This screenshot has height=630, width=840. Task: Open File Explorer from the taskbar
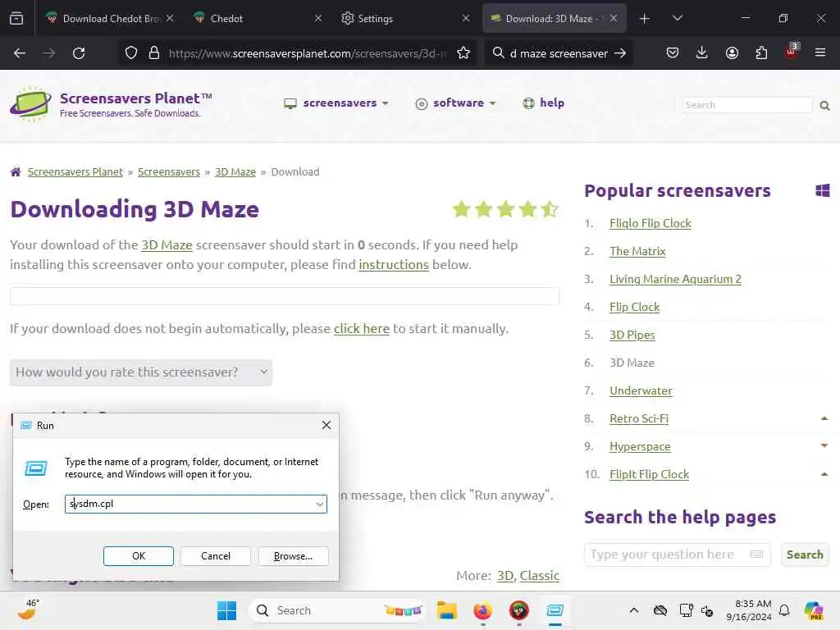pyautogui.click(x=446, y=610)
